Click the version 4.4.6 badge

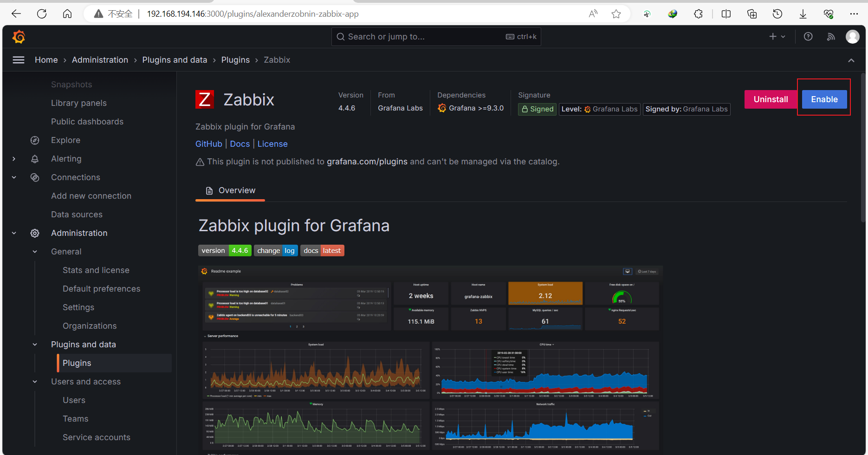[225, 251]
